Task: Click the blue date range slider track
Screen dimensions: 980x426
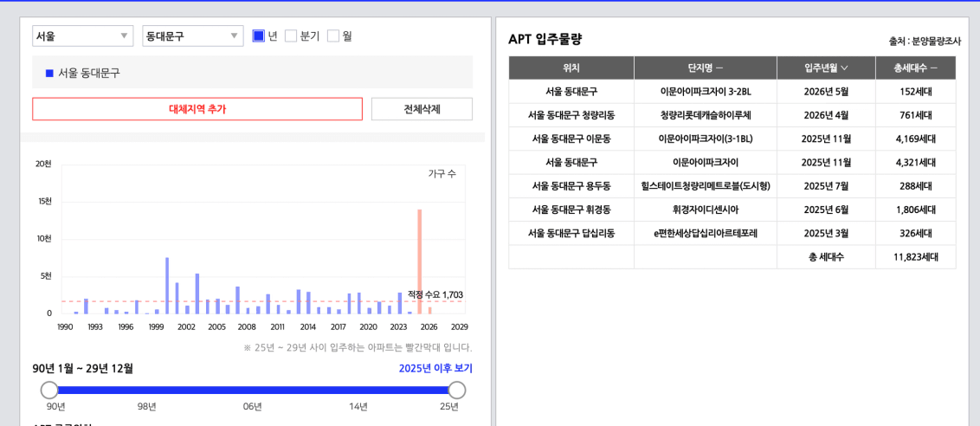Action: click(253, 390)
